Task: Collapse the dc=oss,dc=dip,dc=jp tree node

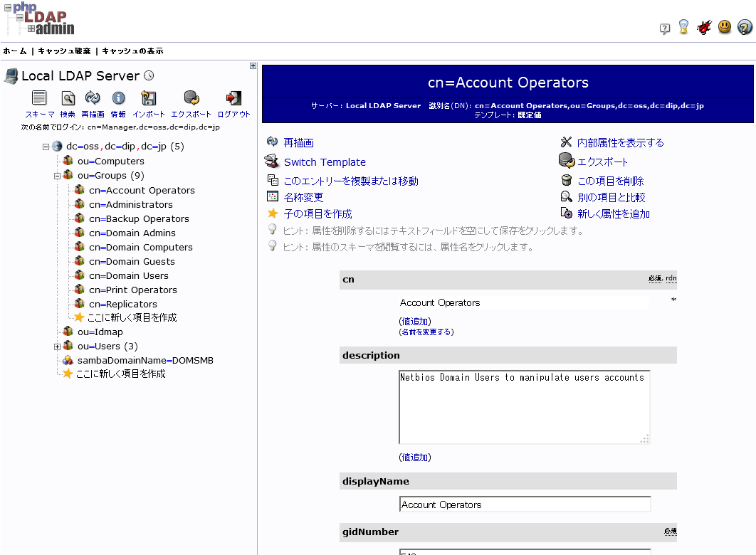Action: click(46, 147)
